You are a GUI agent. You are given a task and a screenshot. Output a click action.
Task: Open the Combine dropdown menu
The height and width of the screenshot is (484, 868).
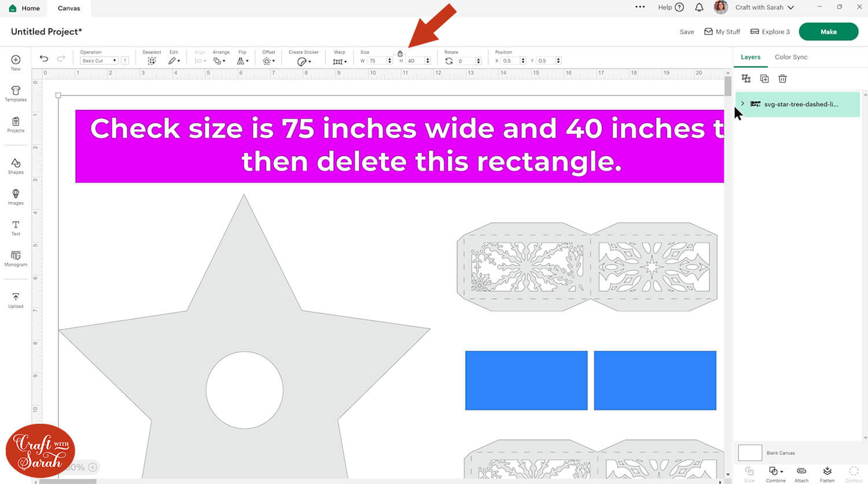(775, 472)
